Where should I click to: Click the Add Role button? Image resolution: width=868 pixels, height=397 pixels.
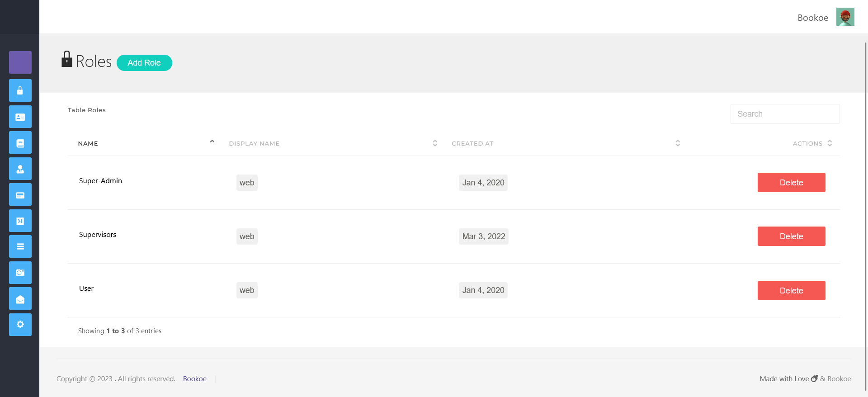coord(144,63)
